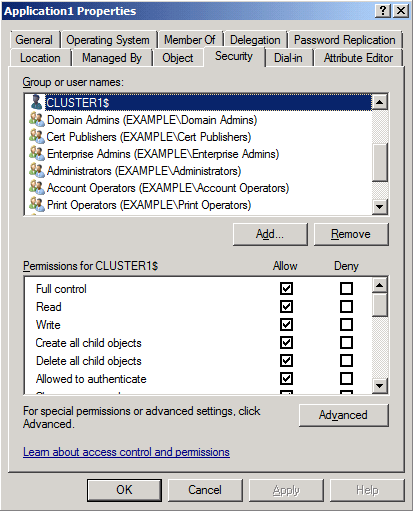
Task: Uncheck Allow for Read permission
Action: 286,306
